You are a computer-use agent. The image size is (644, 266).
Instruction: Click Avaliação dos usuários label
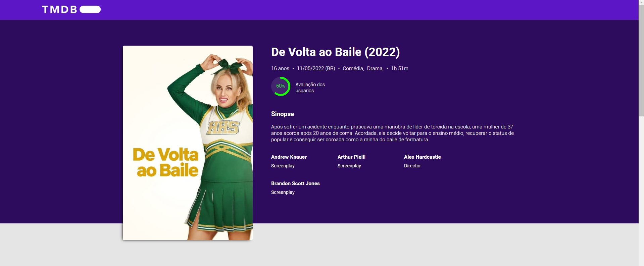(310, 88)
